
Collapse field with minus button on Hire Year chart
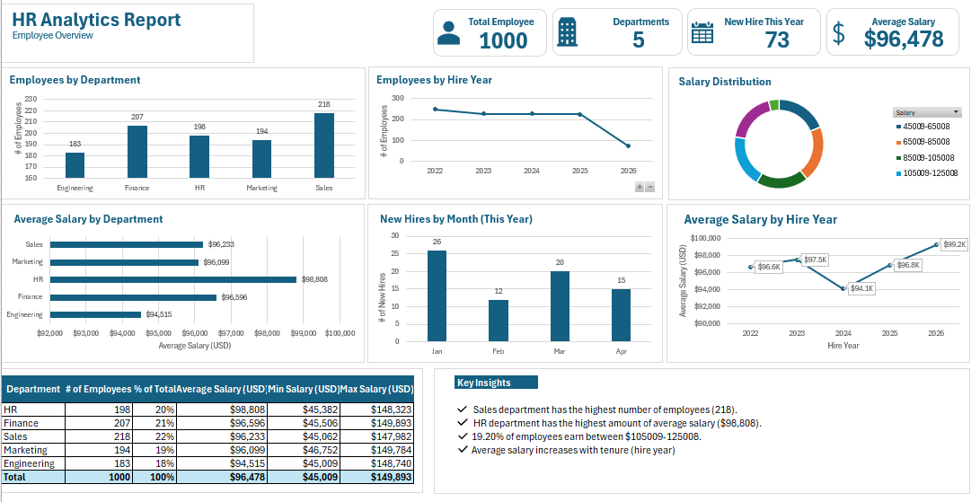tap(650, 187)
